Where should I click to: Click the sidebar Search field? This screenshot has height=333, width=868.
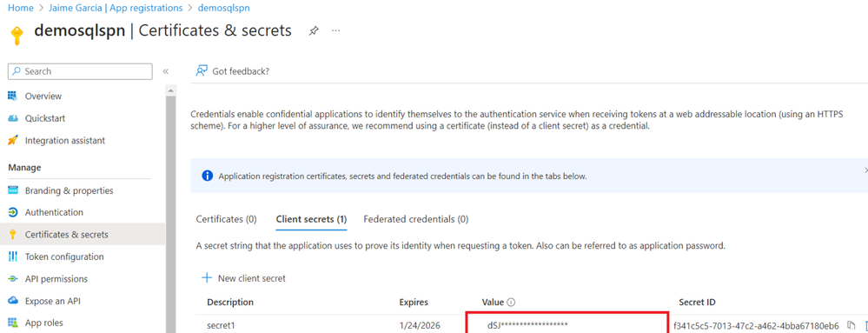[x=80, y=71]
